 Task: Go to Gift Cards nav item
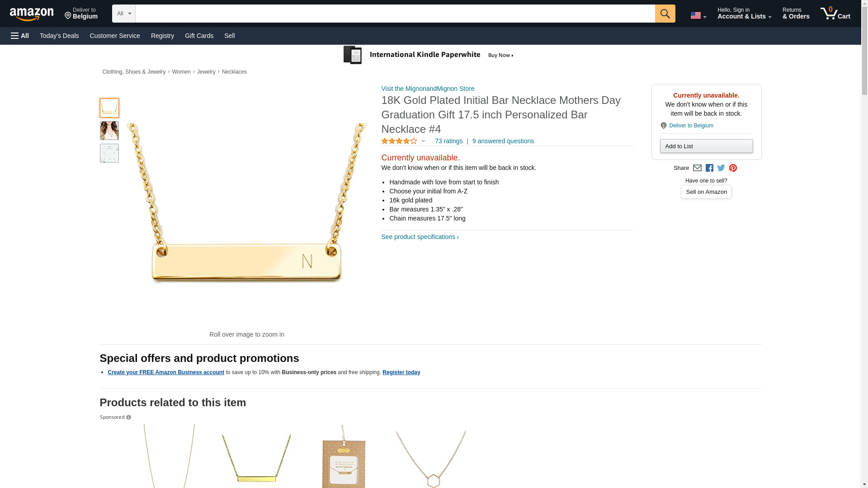click(x=199, y=36)
